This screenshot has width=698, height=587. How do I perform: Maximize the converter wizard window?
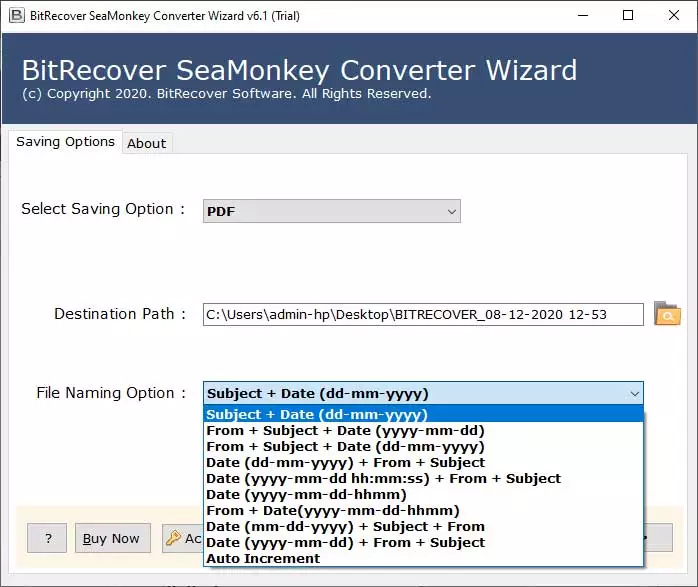pos(628,16)
